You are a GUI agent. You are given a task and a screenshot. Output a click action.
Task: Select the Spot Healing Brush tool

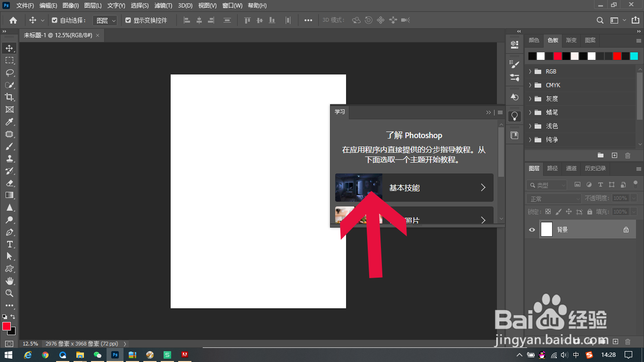point(9,134)
